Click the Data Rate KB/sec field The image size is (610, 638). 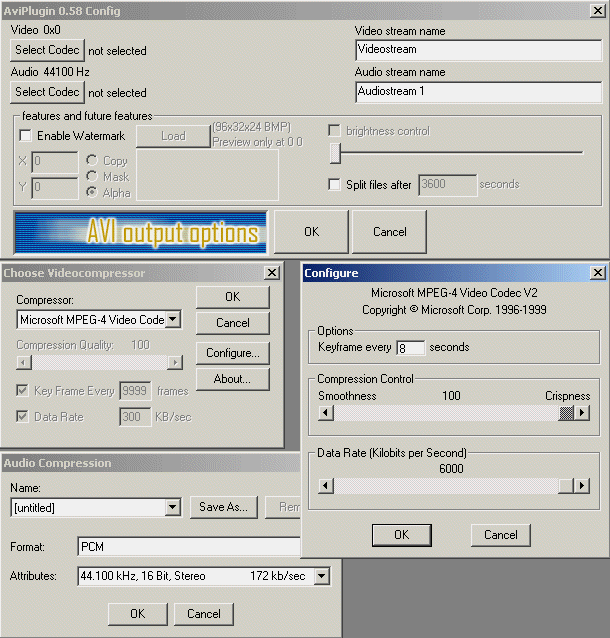[x=135, y=417]
